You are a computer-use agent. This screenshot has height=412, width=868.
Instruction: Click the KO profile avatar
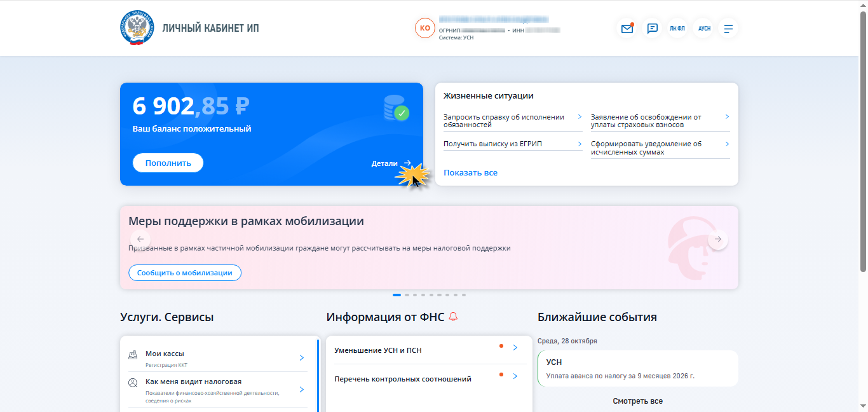click(x=424, y=29)
